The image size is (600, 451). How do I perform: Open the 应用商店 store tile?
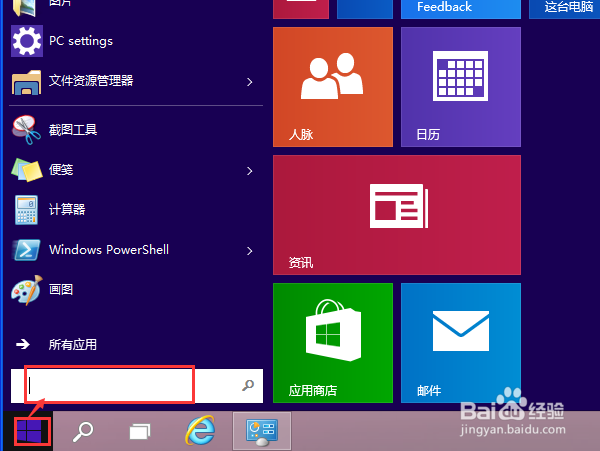[333, 343]
